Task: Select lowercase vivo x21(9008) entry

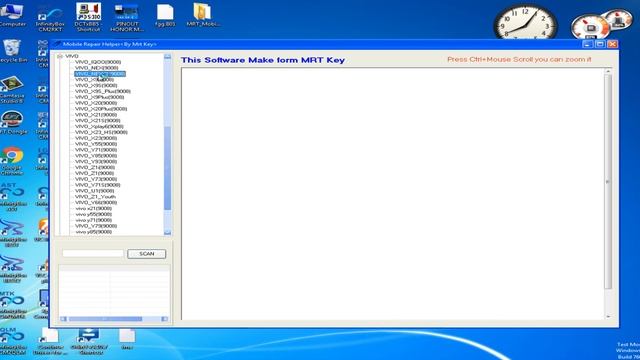Action: click(93, 208)
